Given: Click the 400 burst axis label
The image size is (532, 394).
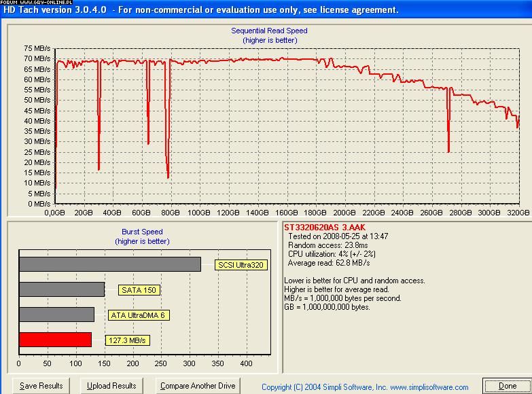Looking at the screenshot, I should click(x=246, y=363).
